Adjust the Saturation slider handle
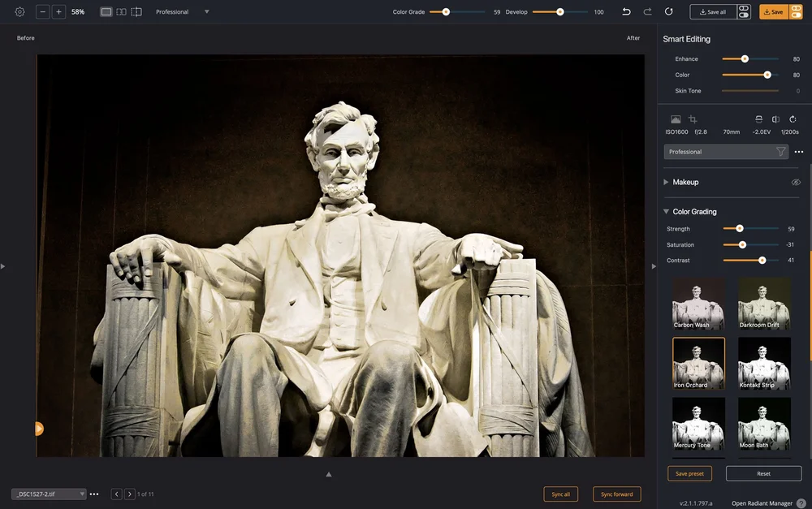The image size is (812, 509). pyautogui.click(x=742, y=244)
